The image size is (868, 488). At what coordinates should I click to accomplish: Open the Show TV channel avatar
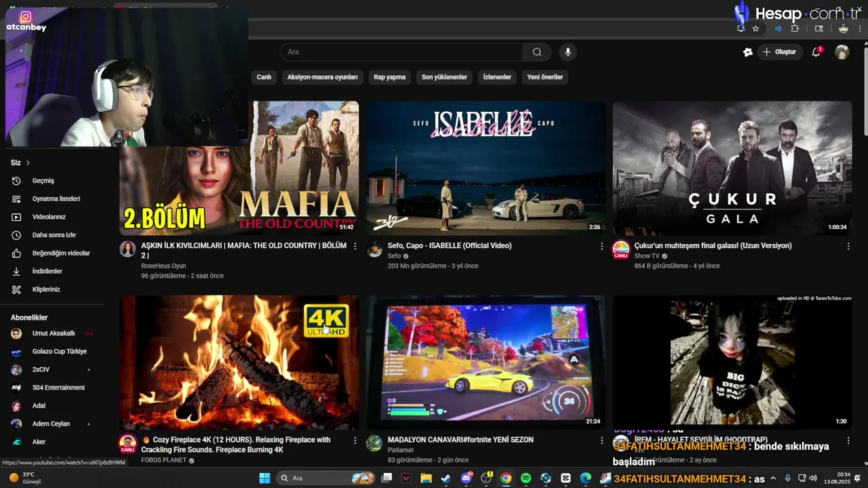[620, 249]
